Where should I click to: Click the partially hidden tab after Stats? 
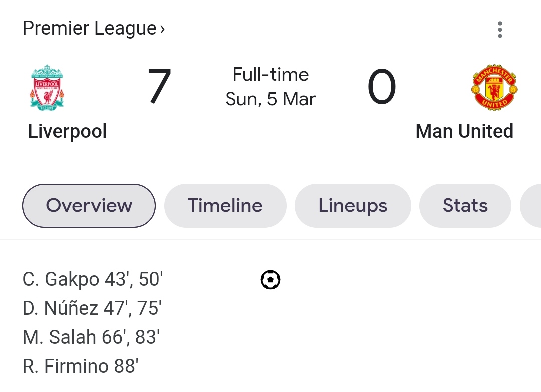pyautogui.click(x=531, y=206)
